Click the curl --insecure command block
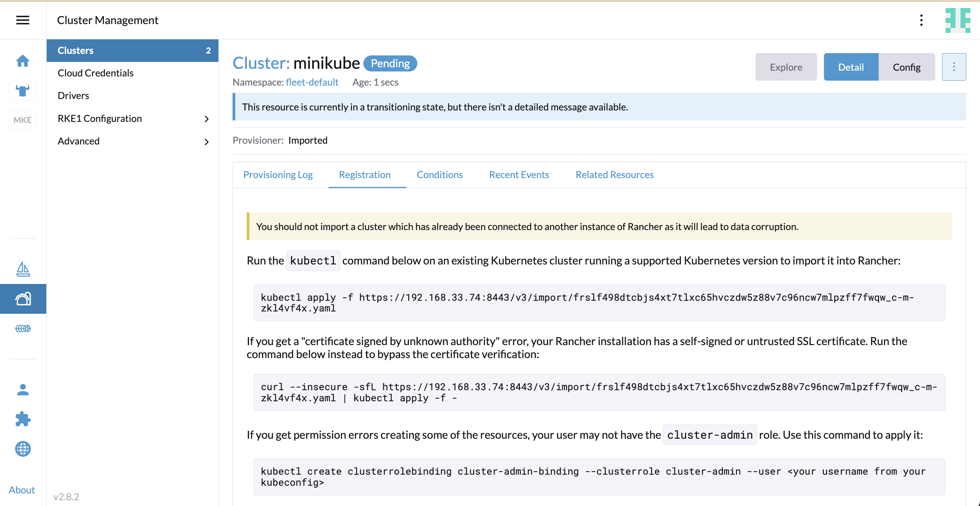The image size is (980, 506). (x=599, y=392)
